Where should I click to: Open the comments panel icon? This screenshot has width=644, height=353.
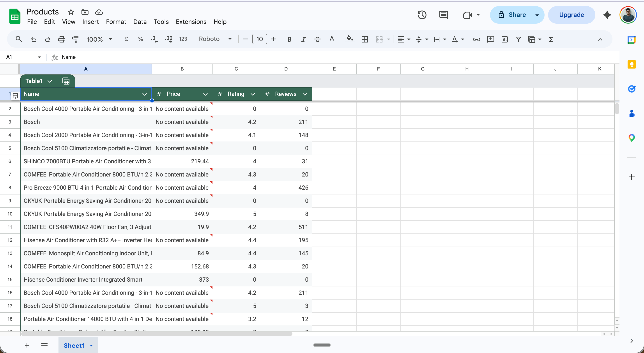pyautogui.click(x=444, y=15)
